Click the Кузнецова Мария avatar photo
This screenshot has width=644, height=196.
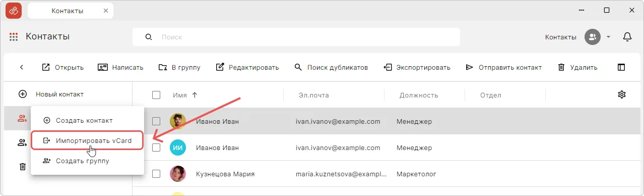(178, 174)
